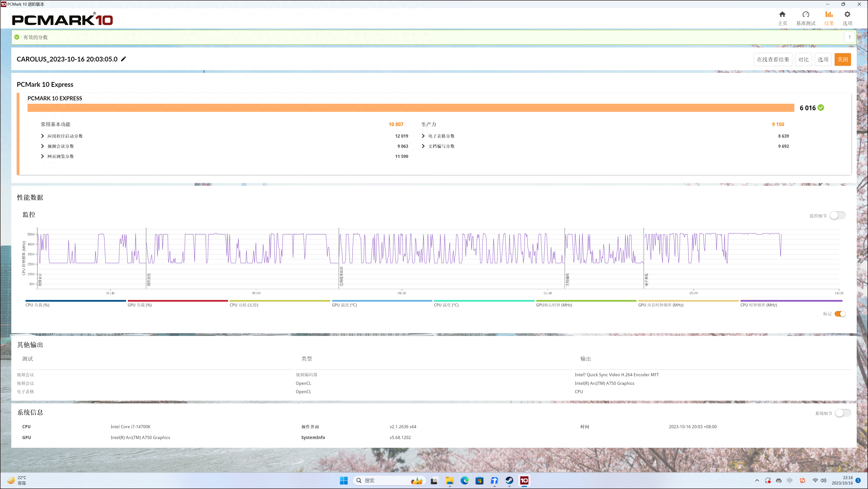Open the benchmark tests gauge icon
Viewport: 868px width, 489px height.
(x=806, y=14)
